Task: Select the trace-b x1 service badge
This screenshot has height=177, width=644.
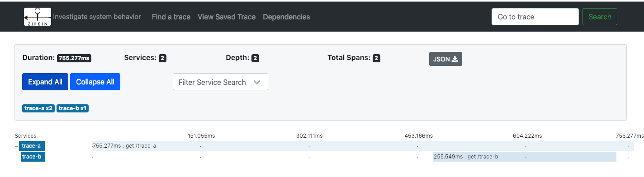Action: pyautogui.click(x=72, y=108)
